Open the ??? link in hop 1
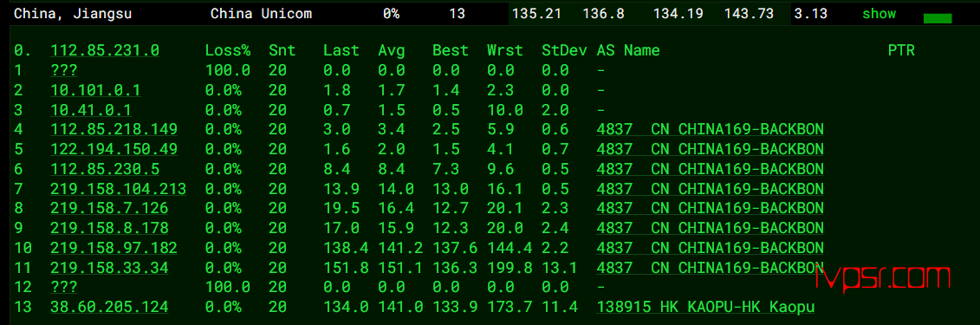980x325 pixels. tap(64, 70)
